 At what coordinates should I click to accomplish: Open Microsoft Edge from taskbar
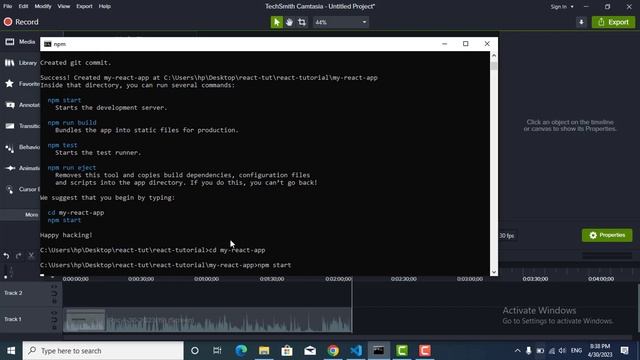pyautogui.click(x=241, y=351)
